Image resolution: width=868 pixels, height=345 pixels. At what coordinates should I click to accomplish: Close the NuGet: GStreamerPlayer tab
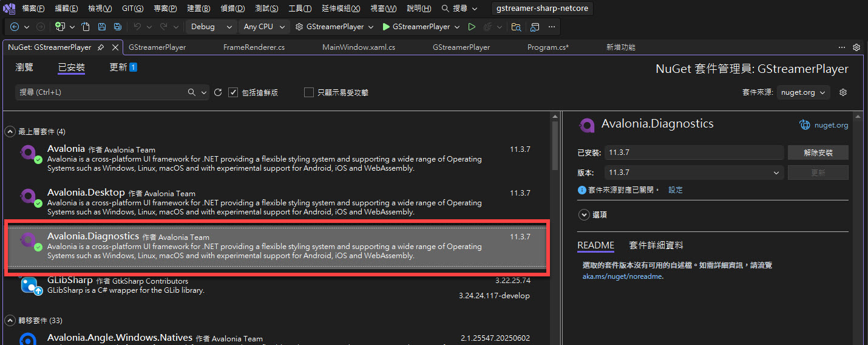(115, 47)
